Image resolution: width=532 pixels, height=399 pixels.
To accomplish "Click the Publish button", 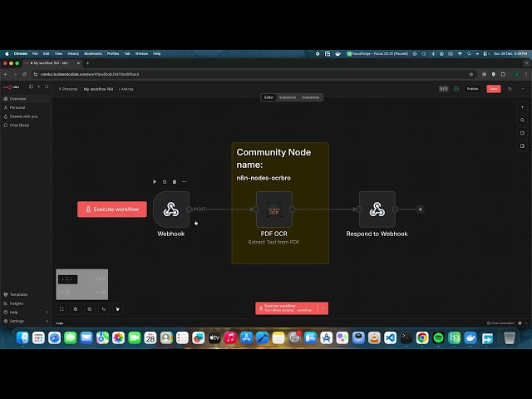I will click(472, 89).
